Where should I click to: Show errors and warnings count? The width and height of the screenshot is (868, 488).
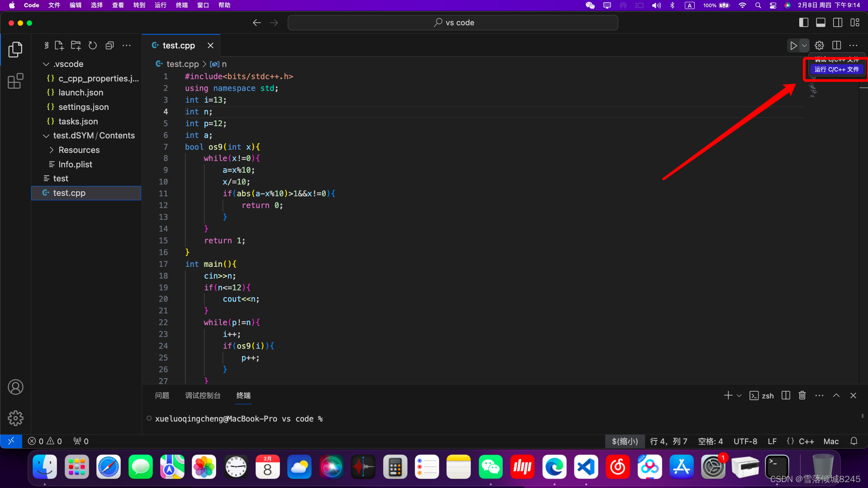click(x=45, y=441)
